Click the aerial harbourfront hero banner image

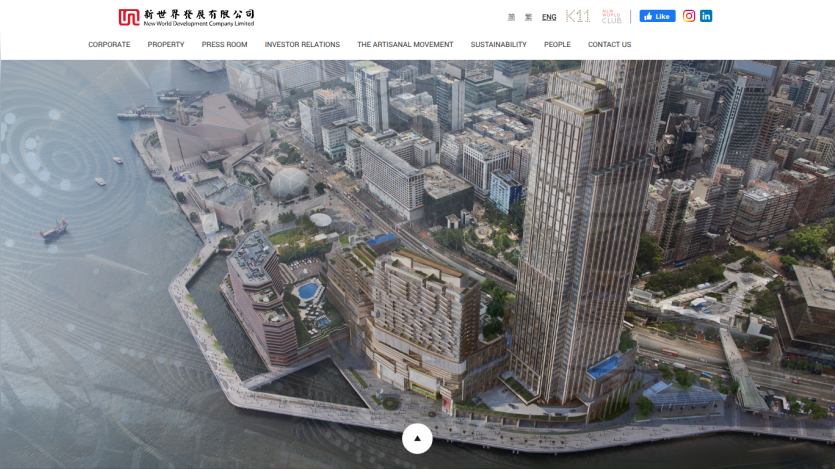(418, 264)
